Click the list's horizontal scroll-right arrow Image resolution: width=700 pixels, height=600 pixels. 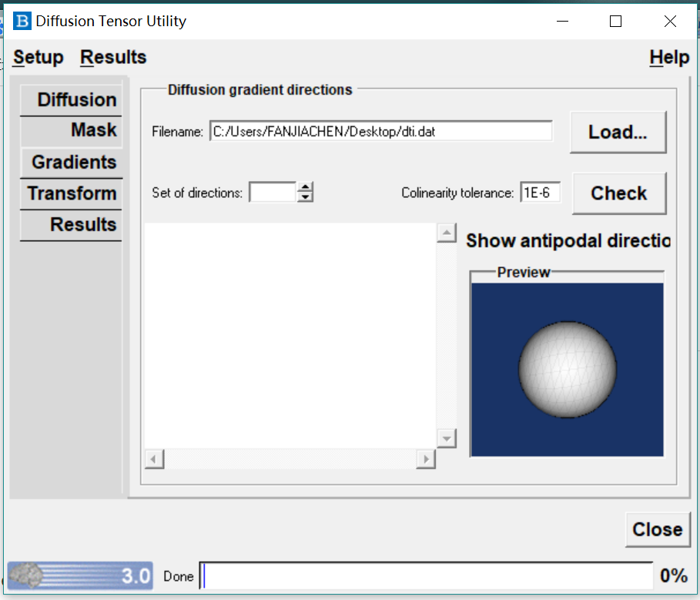pos(425,459)
